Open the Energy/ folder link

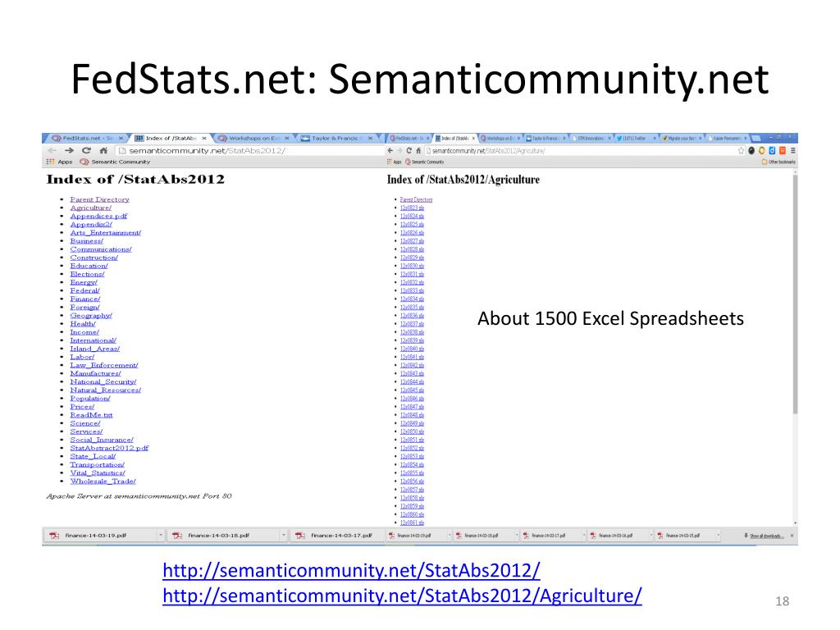tap(84, 282)
